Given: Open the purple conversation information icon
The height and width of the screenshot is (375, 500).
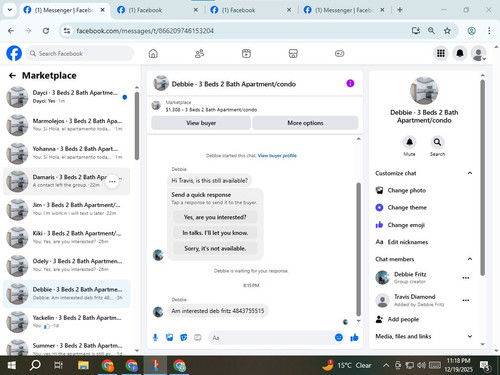Looking at the screenshot, I should pyautogui.click(x=350, y=83).
